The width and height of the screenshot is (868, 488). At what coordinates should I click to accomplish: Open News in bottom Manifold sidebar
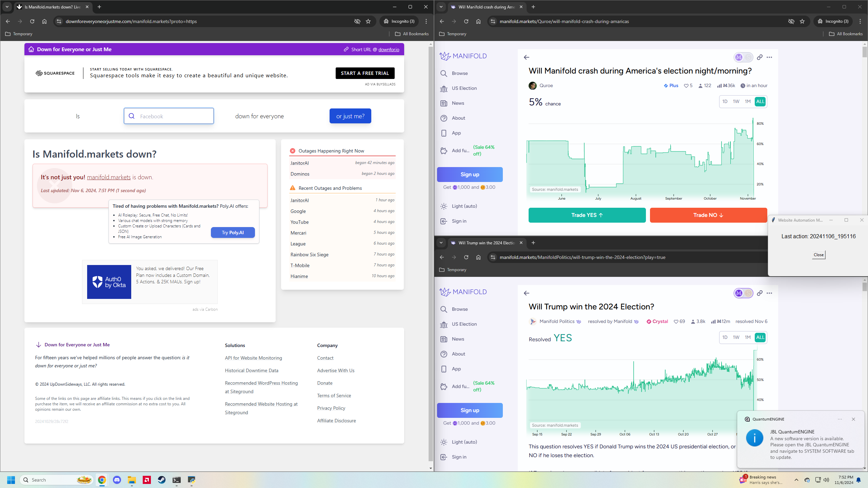458,339
